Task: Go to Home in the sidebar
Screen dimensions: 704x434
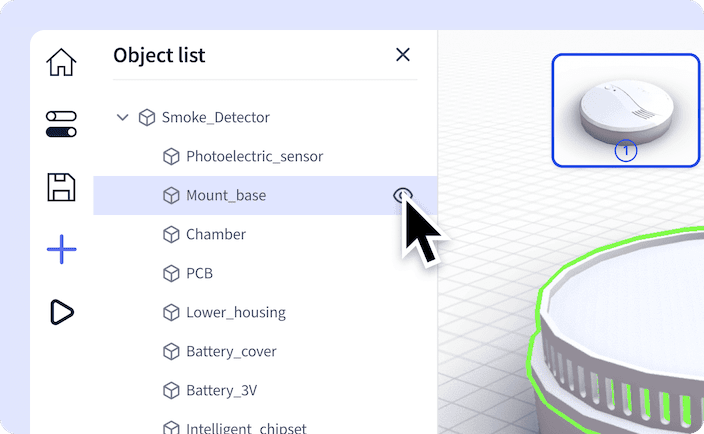Action: [61, 62]
